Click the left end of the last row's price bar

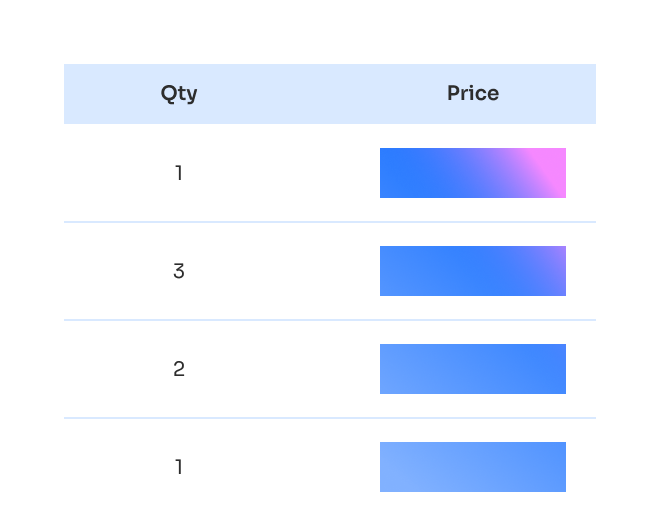(x=390, y=467)
